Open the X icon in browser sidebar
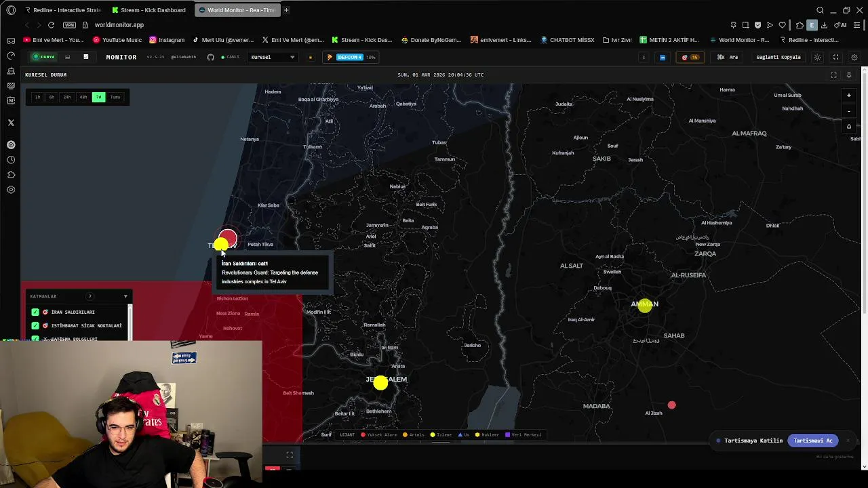 (11, 123)
